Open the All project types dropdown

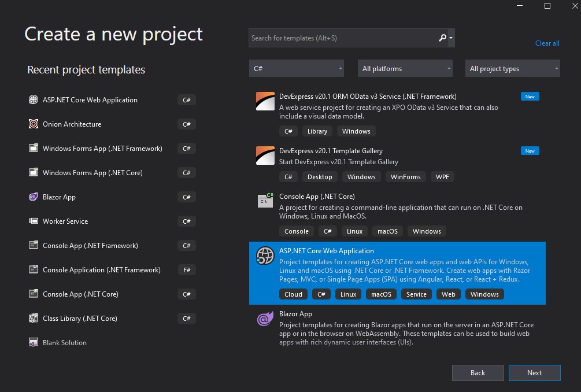coord(513,69)
